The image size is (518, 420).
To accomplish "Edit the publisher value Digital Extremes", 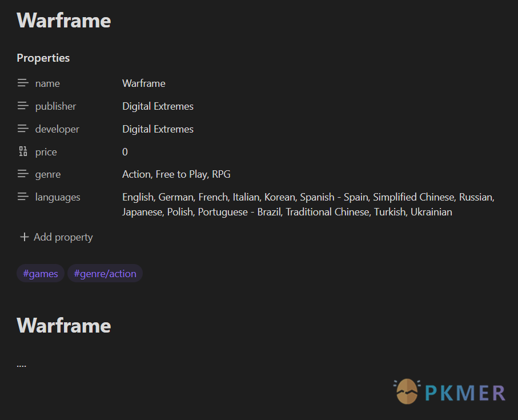I will [158, 106].
